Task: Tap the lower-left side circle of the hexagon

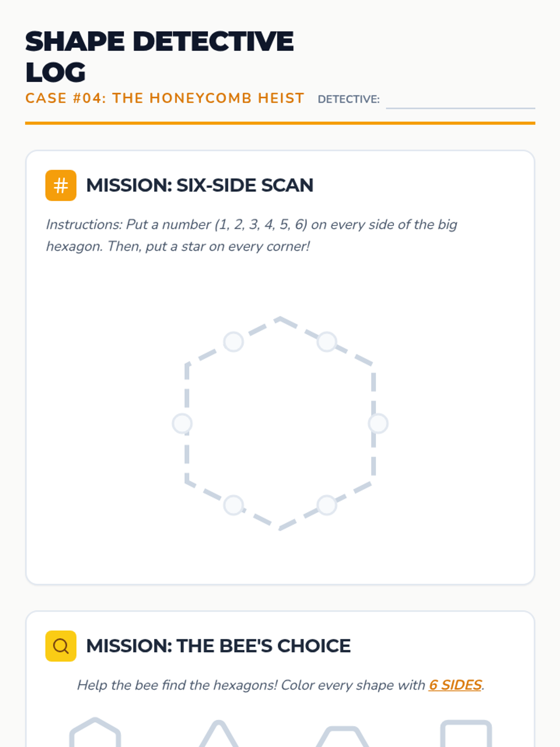Action: click(233, 505)
